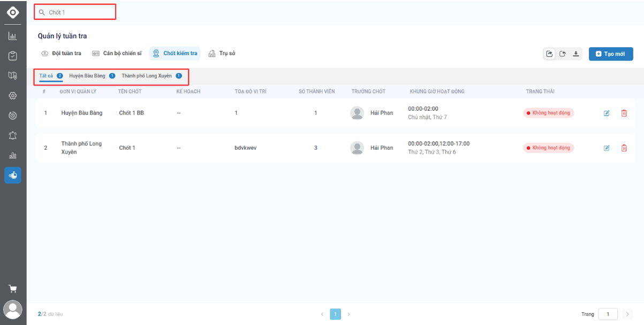Click the Chốt 1 search field
Screen dimensions: 644x325
pyautogui.click(x=75, y=12)
